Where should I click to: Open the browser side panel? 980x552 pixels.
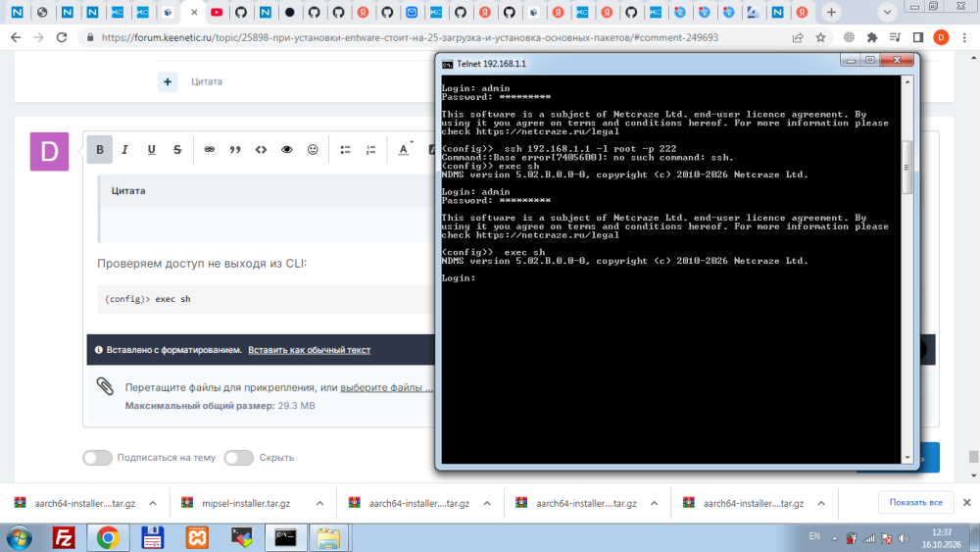click(918, 37)
